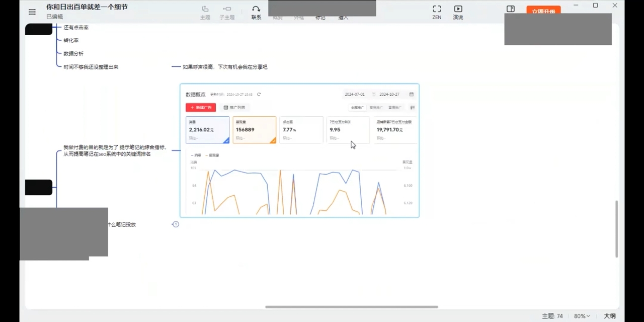Open the hamburger menu at top left
The image size is (644, 322).
32,12
